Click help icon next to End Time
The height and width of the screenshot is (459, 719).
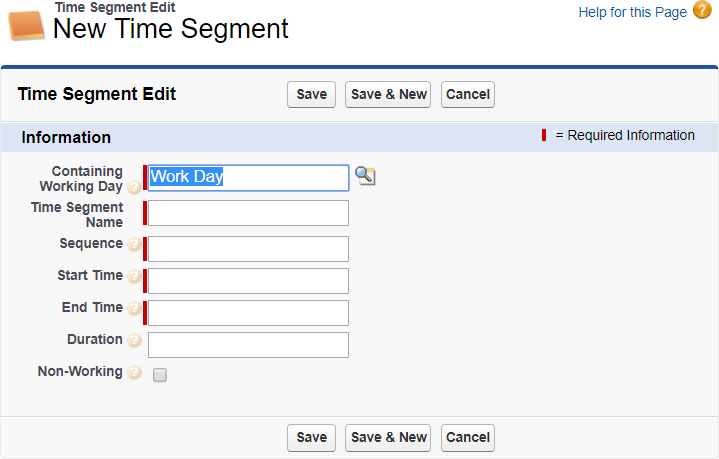click(x=134, y=309)
